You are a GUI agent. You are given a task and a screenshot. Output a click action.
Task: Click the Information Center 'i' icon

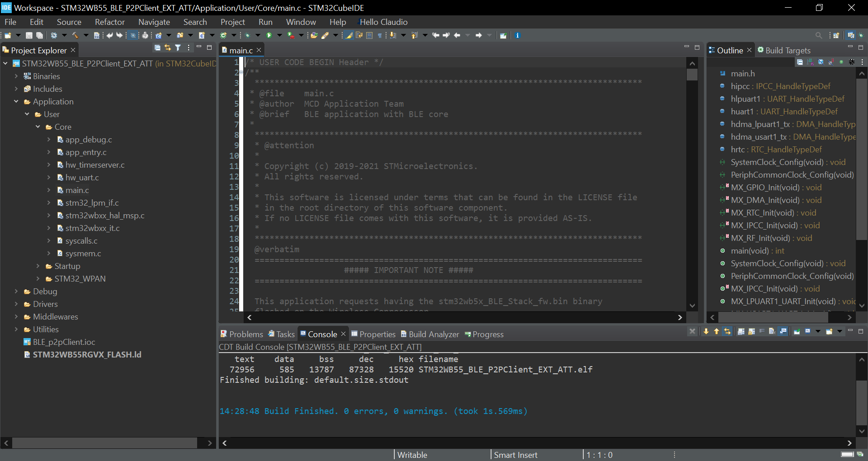coord(518,35)
